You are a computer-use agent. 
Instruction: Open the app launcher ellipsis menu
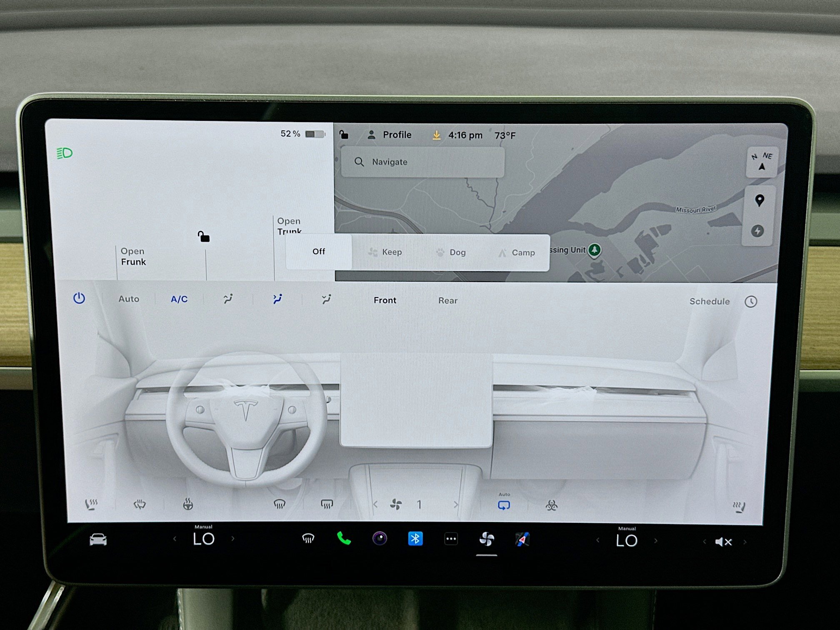coord(451,538)
